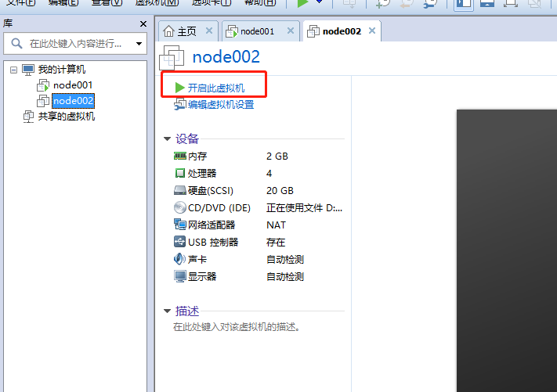Click the network adapter icon
The image size is (557, 392).
pyautogui.click(x=180, y=225)
